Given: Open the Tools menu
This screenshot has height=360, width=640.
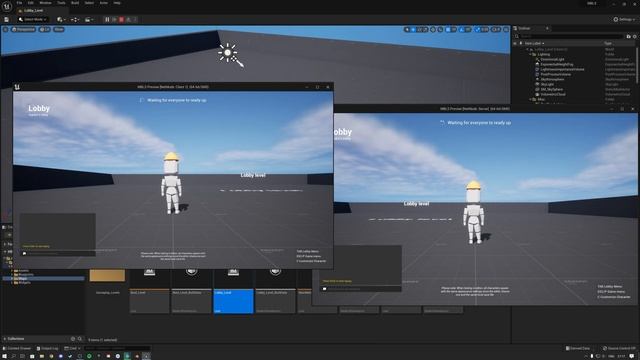Looking at the screenshot, I should pos(61,3).
